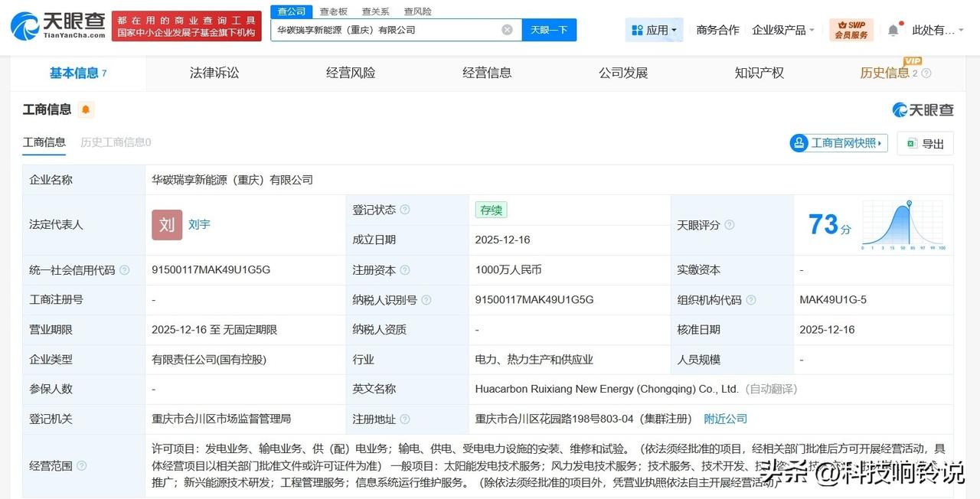Click the company name search input field
980x499 pixels.
[383, 29]
